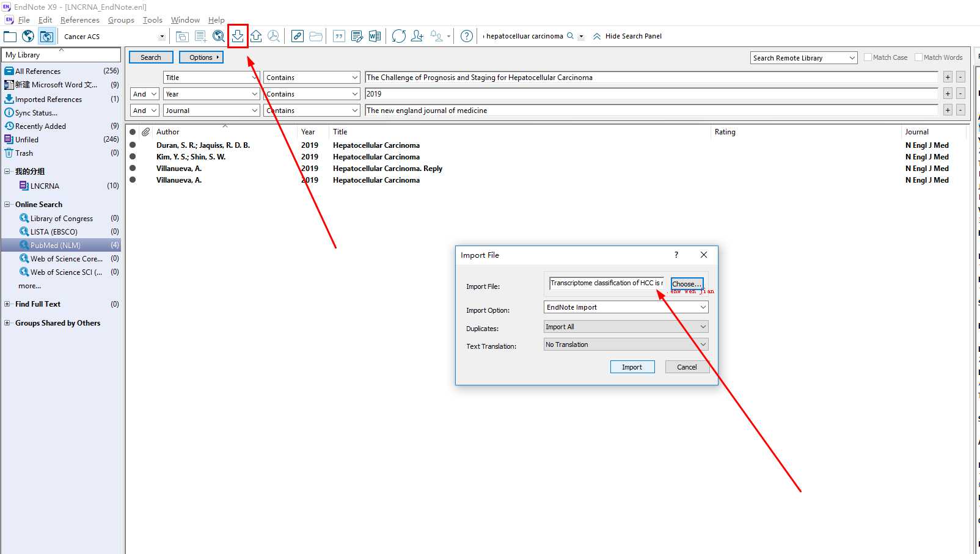Click the Import File path input field
The height and width of the screenshot is (554, 980).
607,283
